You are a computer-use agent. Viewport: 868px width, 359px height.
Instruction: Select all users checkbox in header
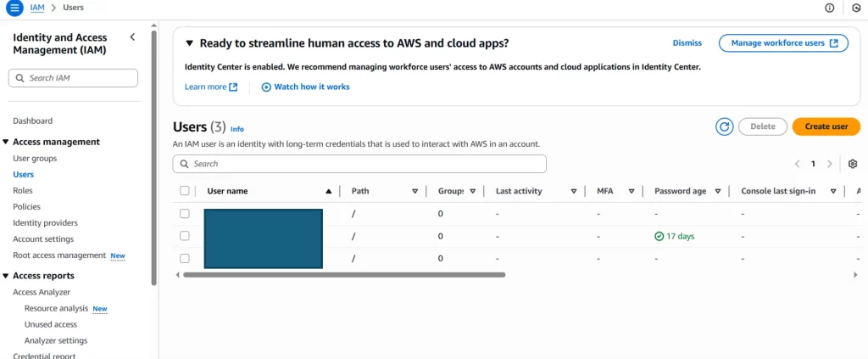click(184, 191)
